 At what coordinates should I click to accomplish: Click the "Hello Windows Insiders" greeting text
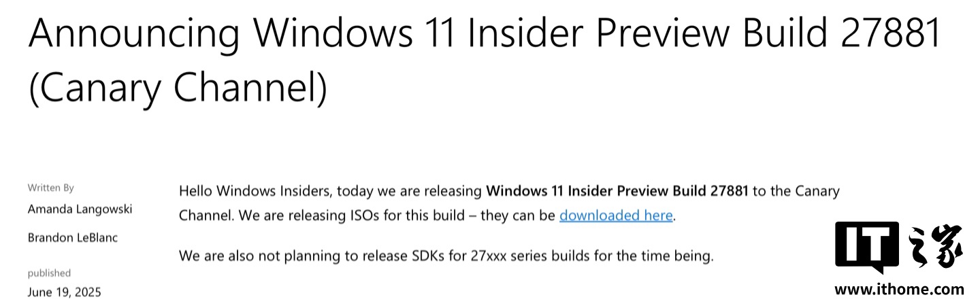pyautogui.click(x=255, y=191)
